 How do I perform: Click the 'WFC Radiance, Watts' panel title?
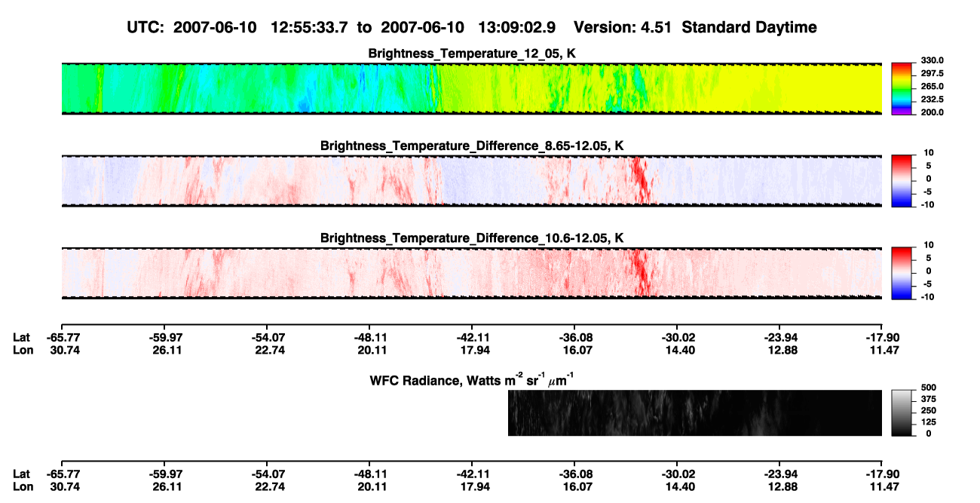pyautogui.click(x=472, y=379)
